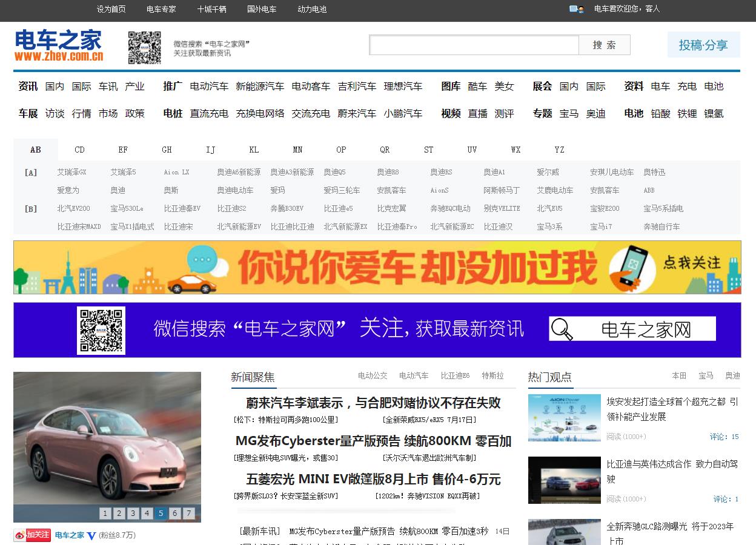Go to slide 3 of carousel
The width and height of the screenshot is (756, 545).
click(133, 514)
